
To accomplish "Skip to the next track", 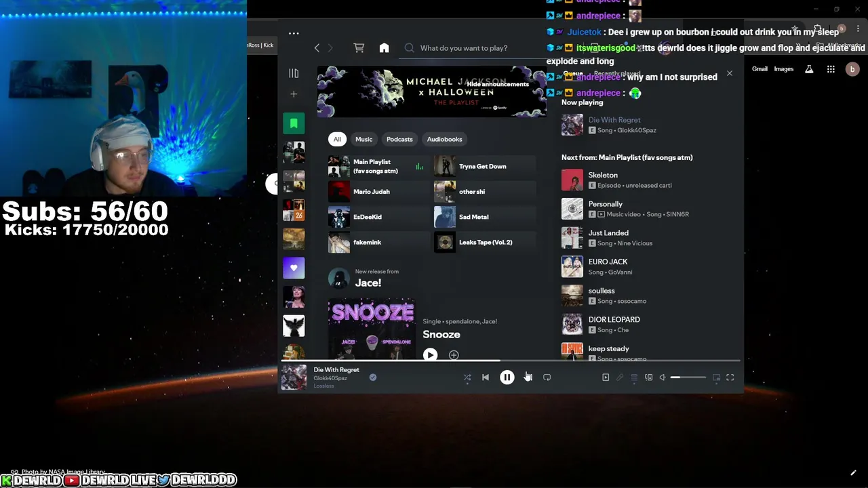I will click(528, 378).
